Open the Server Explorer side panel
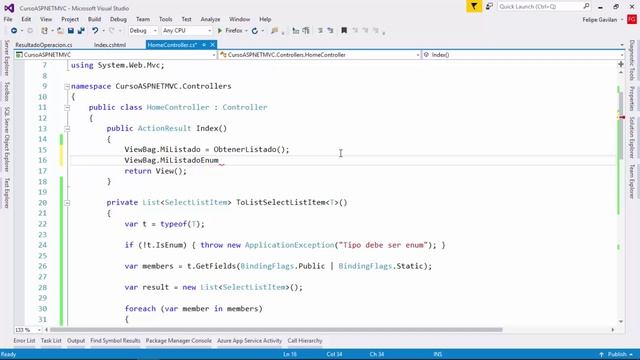The height and width of the screenshot is (360, 640). 7,58
